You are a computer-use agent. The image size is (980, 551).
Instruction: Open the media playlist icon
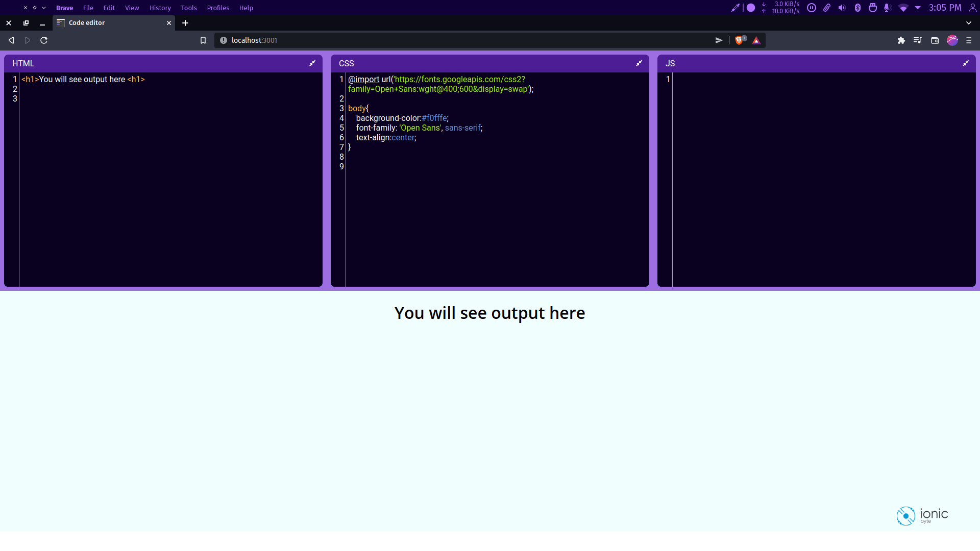coord(918,40)
